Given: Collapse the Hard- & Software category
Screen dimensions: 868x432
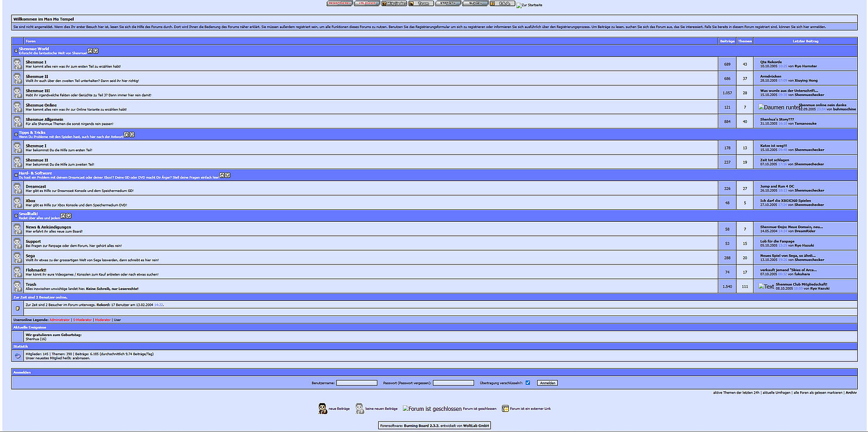Looking at the screenshot, I should (16, 175).
